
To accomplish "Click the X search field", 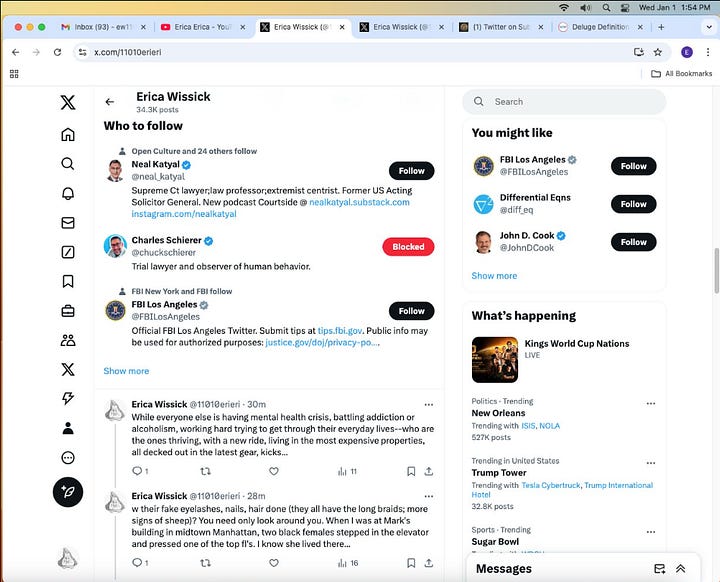I will (x=564, y=102).
